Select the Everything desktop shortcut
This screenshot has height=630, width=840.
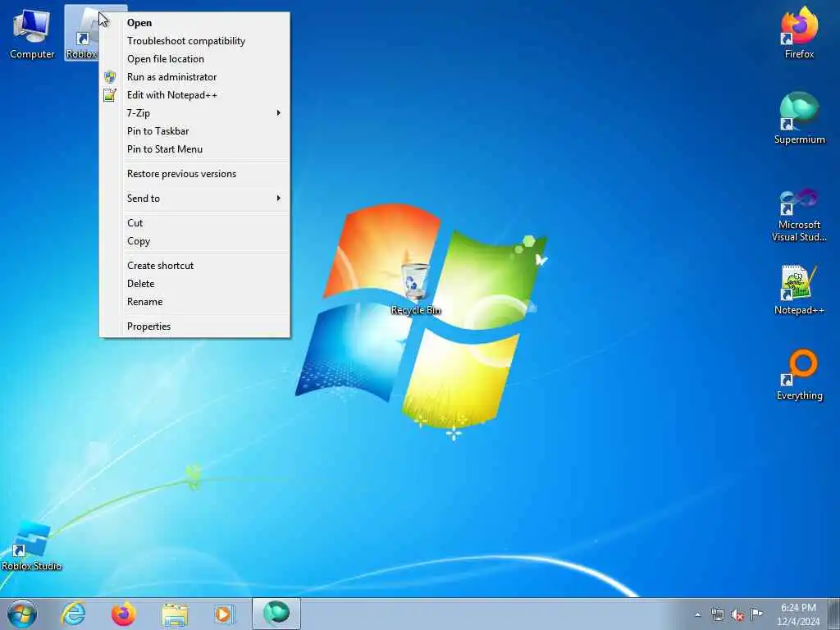799,375
